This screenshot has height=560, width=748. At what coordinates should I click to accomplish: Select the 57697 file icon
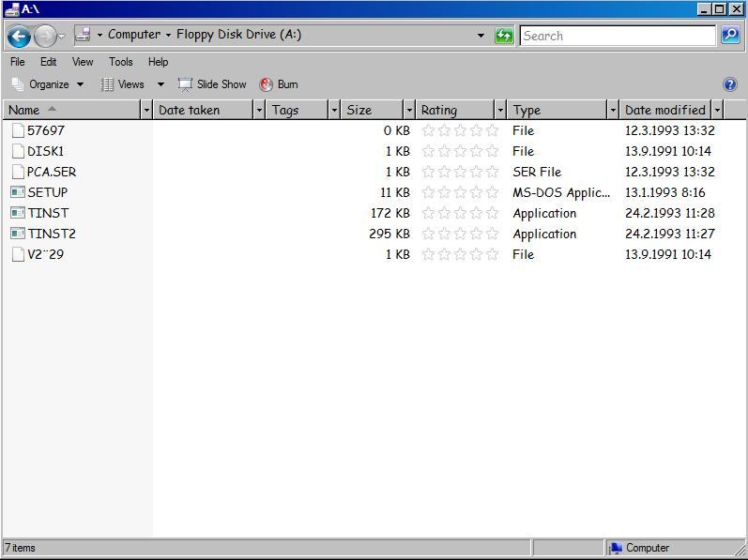[x=18, y=130]
